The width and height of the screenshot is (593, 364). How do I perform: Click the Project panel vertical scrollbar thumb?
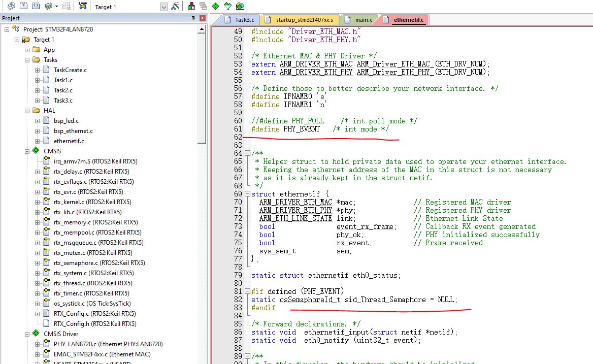202,88
